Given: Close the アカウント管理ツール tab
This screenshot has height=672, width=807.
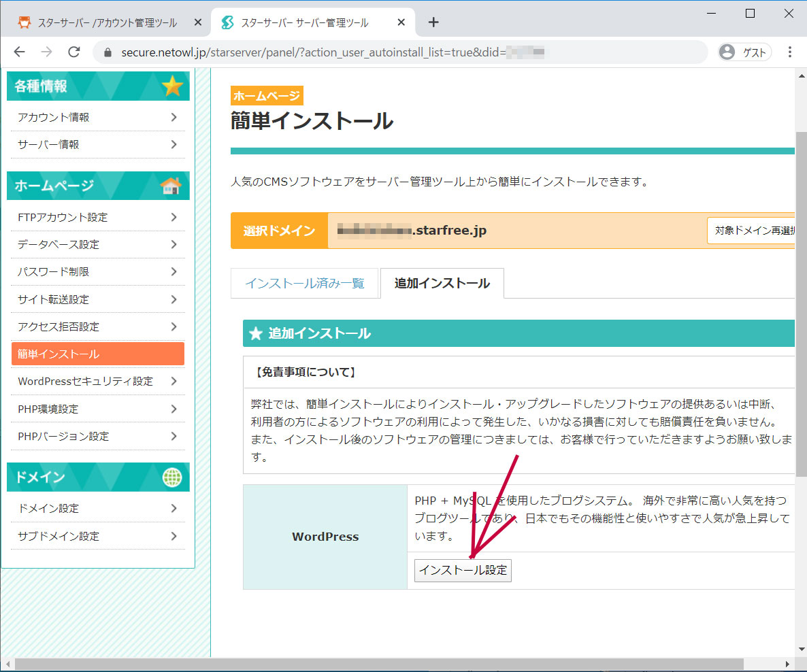Looking at the screenshot, I should [x=197, y=22].
